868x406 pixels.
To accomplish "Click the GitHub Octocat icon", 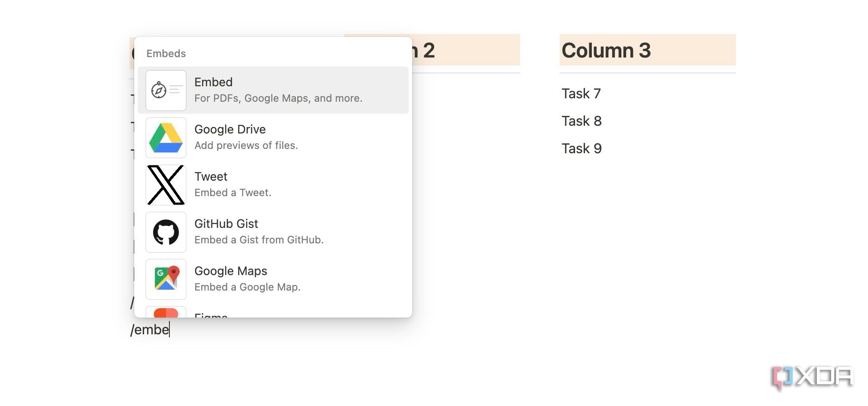I will 166,232.
